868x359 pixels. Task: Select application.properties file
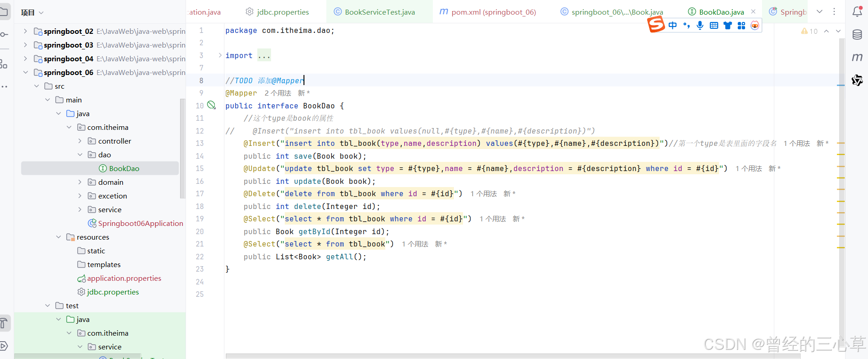(x=119, y=278)
